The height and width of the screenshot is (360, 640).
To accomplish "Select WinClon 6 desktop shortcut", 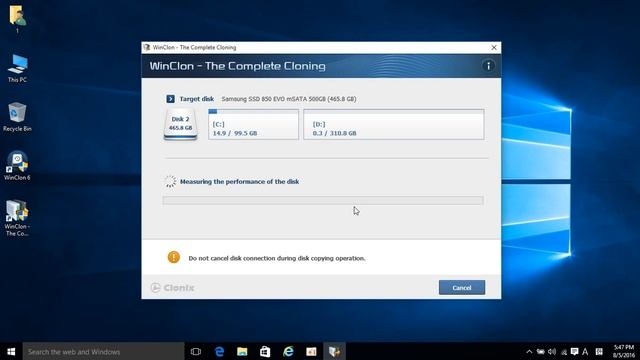I will pyautogui.click(x=17, y=166).
